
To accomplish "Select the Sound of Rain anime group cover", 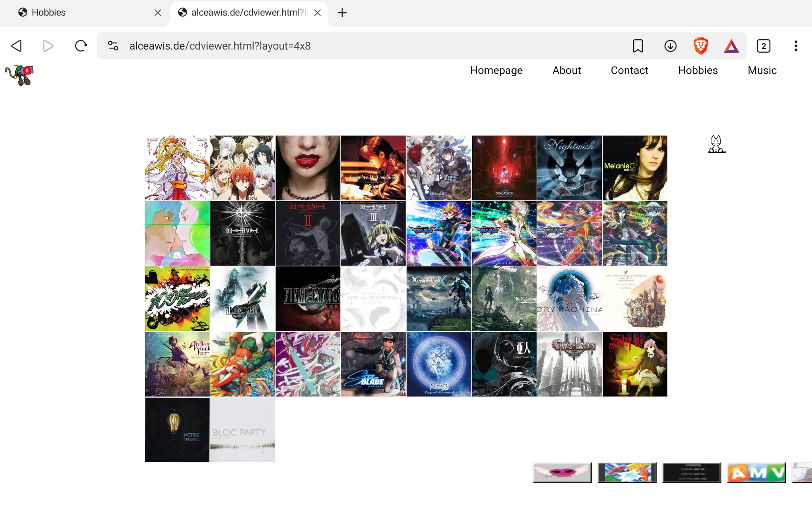I will tap(242, 168).
